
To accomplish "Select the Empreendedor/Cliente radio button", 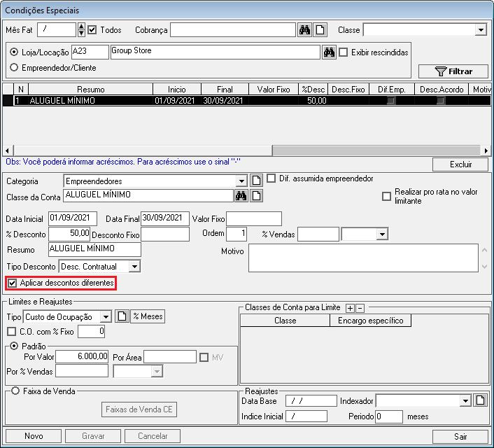I will point(14,67).
